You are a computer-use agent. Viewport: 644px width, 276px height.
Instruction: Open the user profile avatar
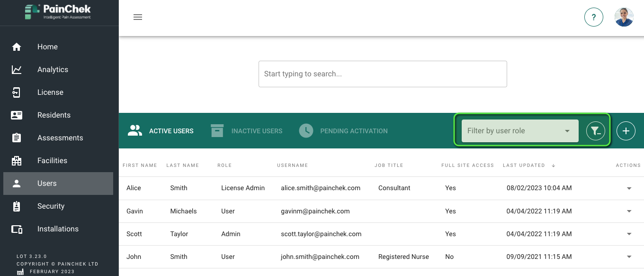pos(624,17)
